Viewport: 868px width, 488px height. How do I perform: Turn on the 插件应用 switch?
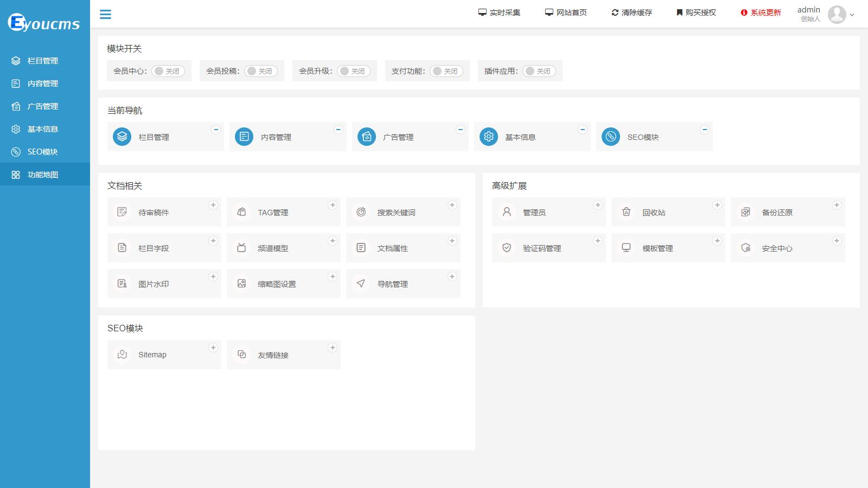(x=539, y=71)
